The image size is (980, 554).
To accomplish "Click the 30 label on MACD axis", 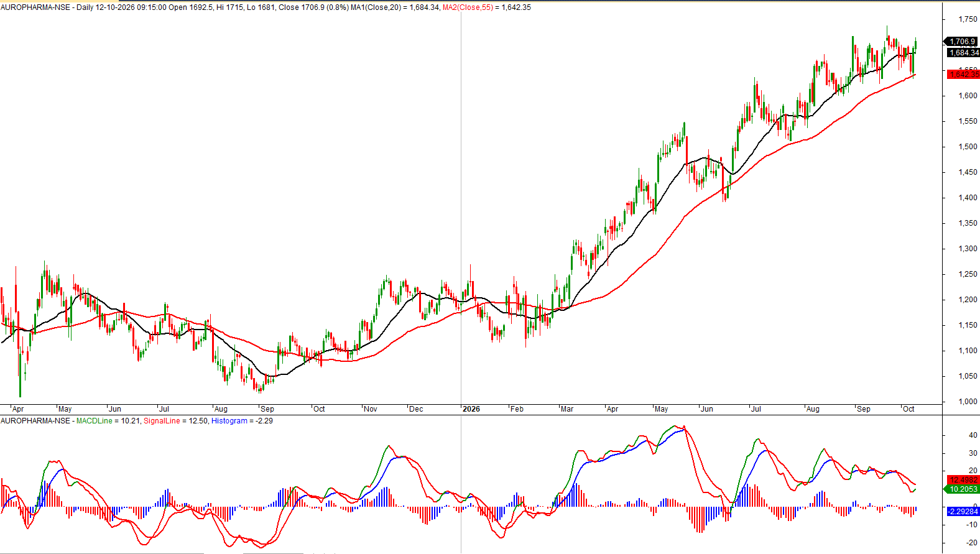I will 973,453.
